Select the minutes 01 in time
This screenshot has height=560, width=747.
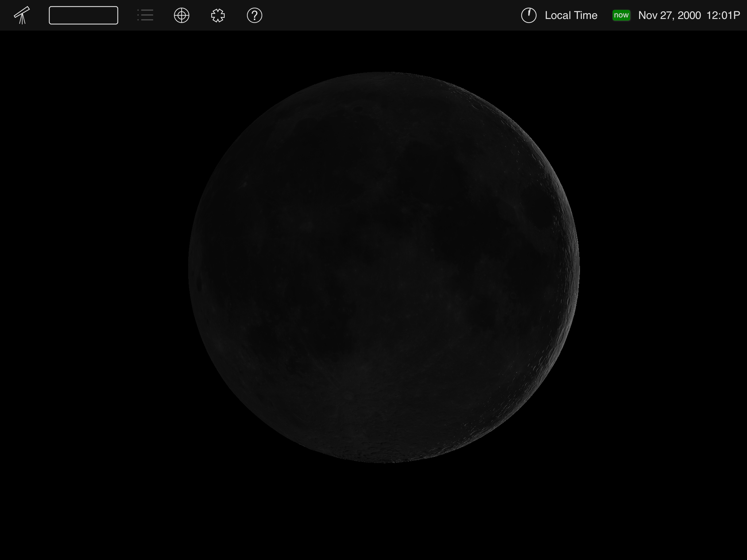726,15
